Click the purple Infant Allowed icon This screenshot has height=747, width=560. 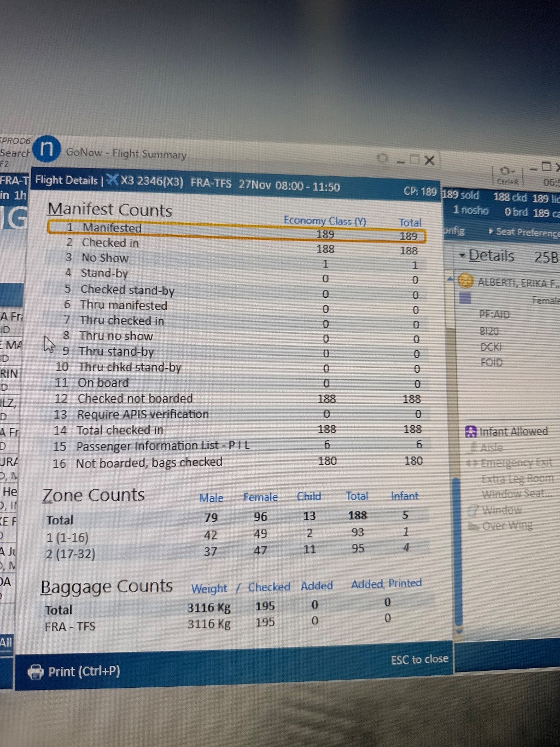(470, 431)
